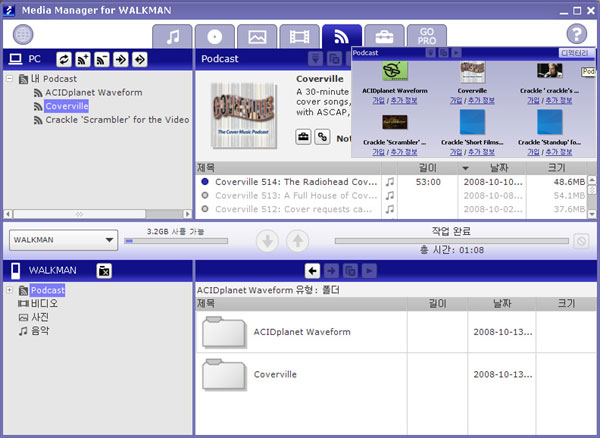Click the scroll-right arrow in PC tree panel
Viewport: 600px width, 438px height.
(x=187, y=214)
